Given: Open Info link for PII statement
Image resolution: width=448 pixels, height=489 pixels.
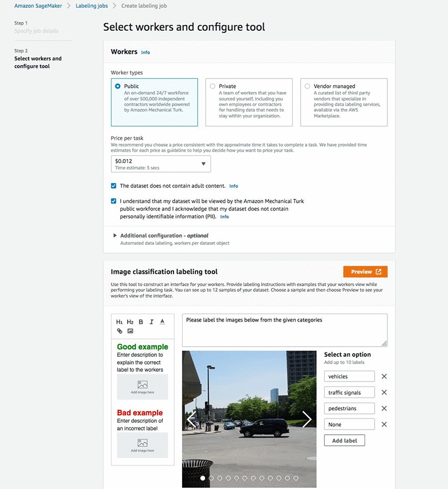Looking at the screenshot, I should [x=225, y=217].
